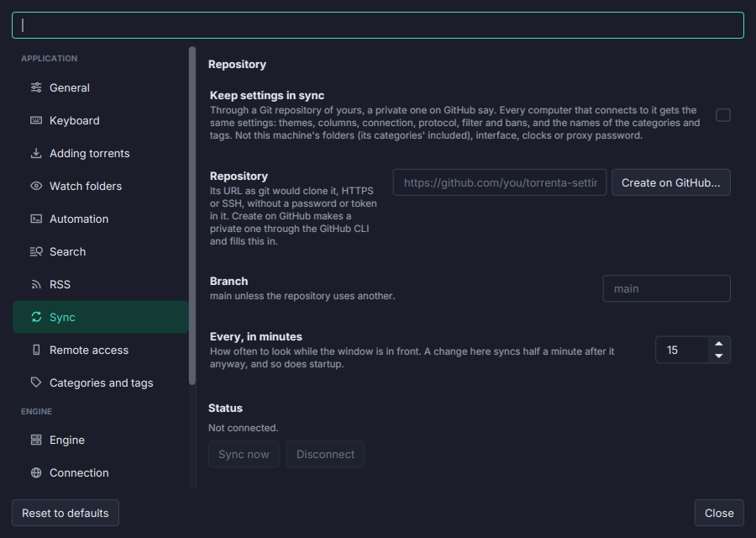Click the Branch input field
Image resolution: width=756 pixels, height=538 pixels.
(666, 288)
